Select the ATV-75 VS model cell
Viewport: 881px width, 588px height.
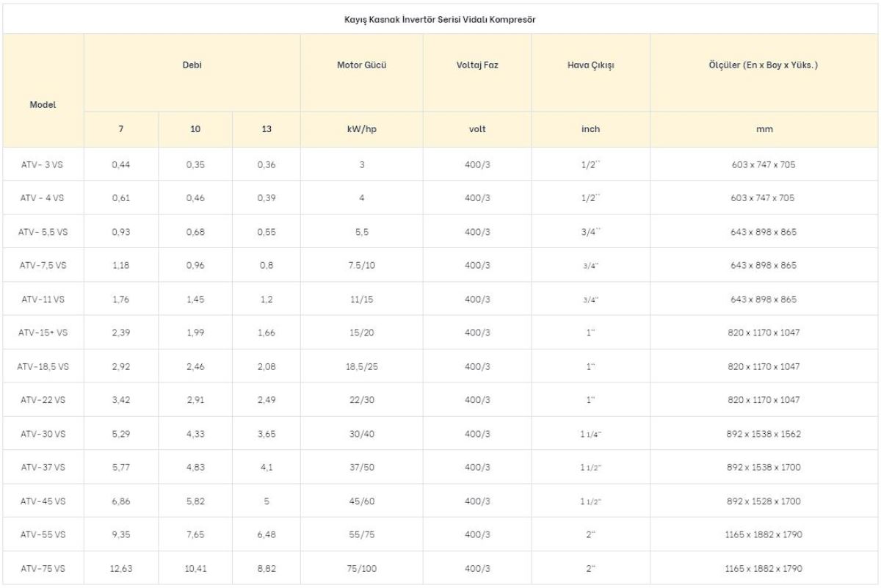point(43,568)
